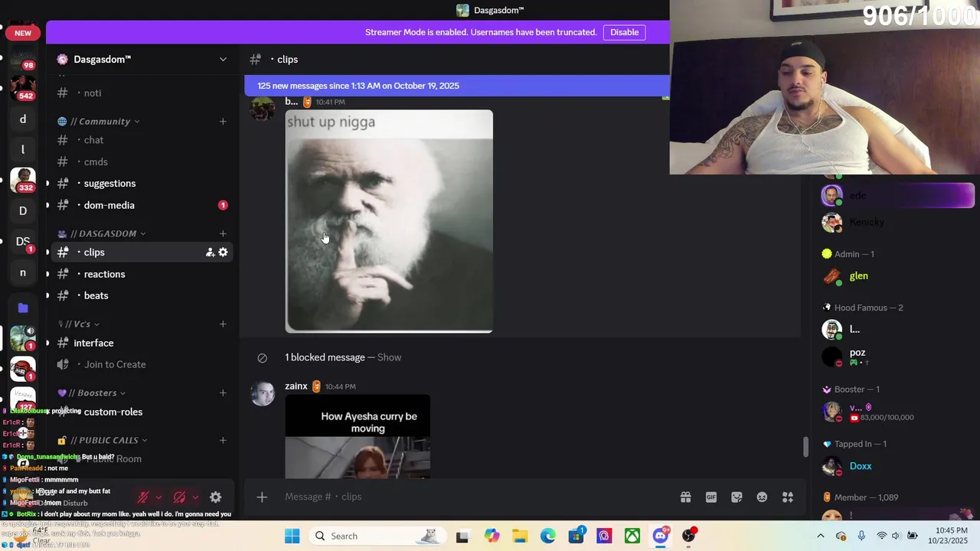The height and width of the screenshot is (551, 980).
Task: Collapse the Vc's category
Action: tap(78, 324)
